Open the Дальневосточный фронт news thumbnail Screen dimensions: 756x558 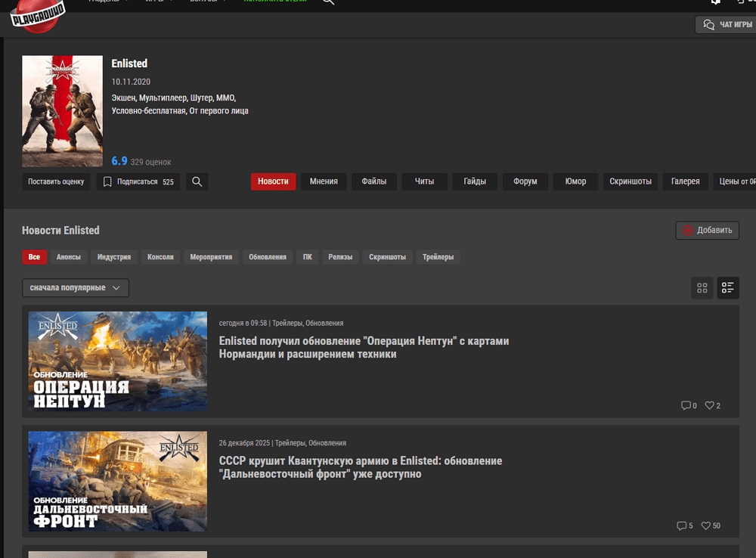118,482
